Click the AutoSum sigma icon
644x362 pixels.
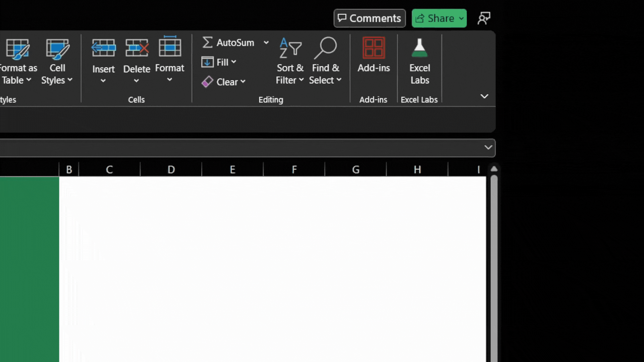tap(208, 43)
